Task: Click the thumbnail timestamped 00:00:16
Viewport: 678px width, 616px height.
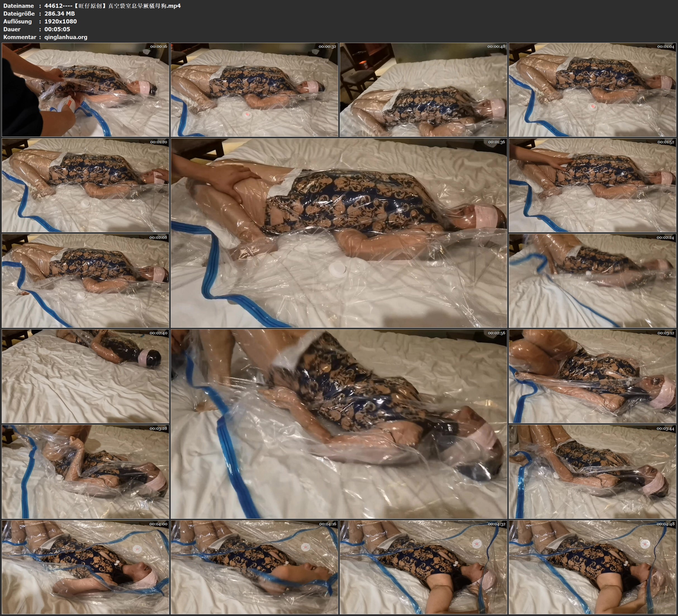Action: click(x=85, y=89)
